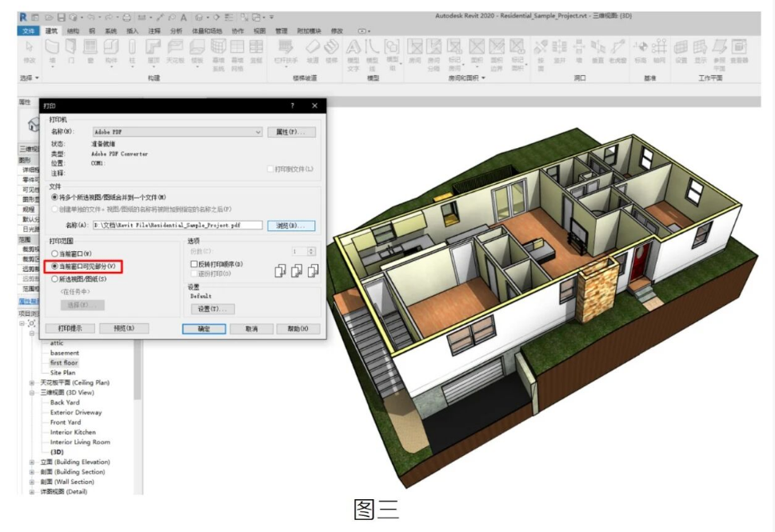Expand the 剖面 (Wall Section) tree node

coord(32,482)
